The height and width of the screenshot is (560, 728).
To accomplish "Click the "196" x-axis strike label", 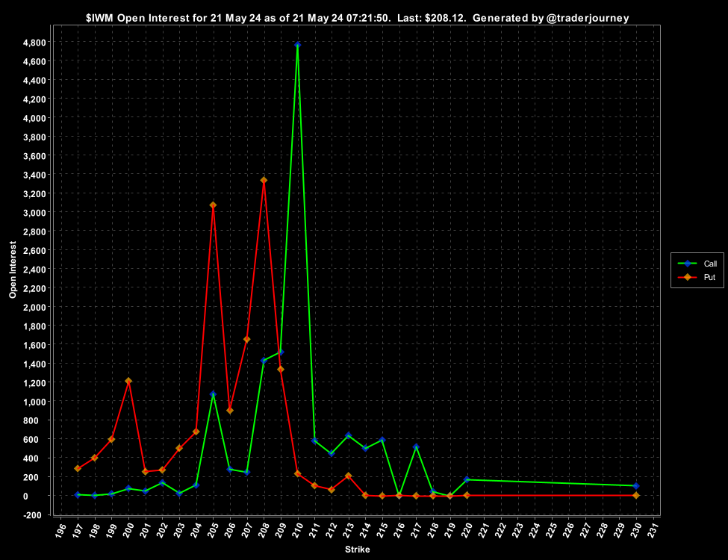I will (60, 531).
